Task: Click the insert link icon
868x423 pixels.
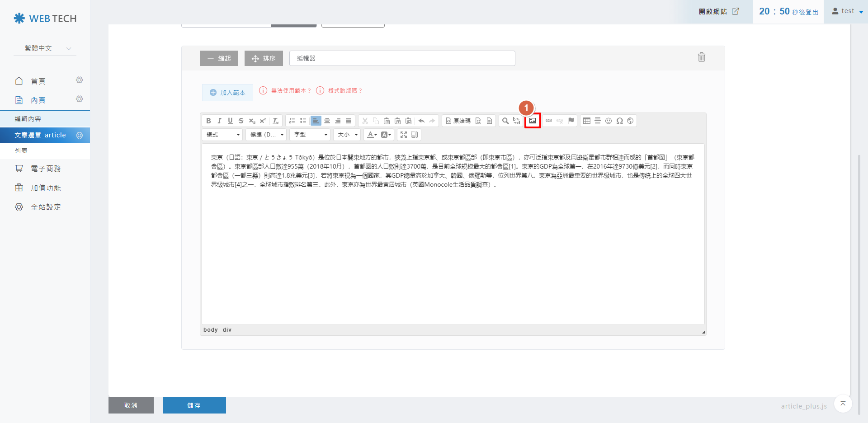Action: point(549,121)
